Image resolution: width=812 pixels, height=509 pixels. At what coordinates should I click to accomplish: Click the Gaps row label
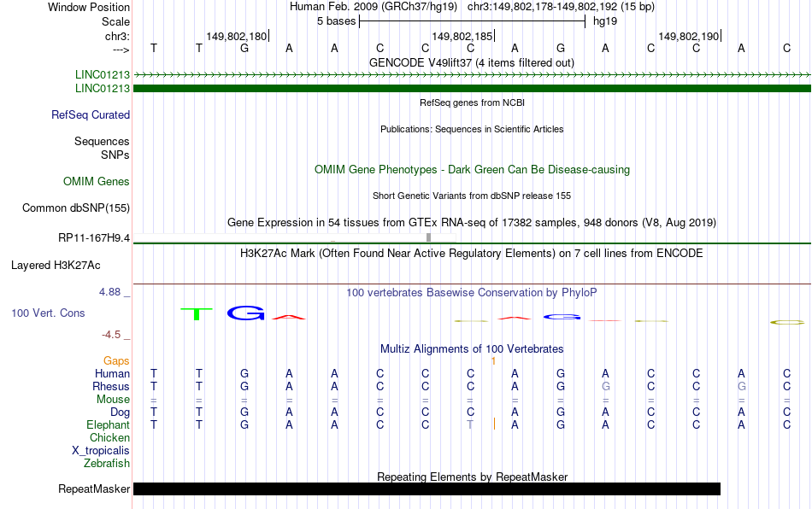(x=116, y=360)
